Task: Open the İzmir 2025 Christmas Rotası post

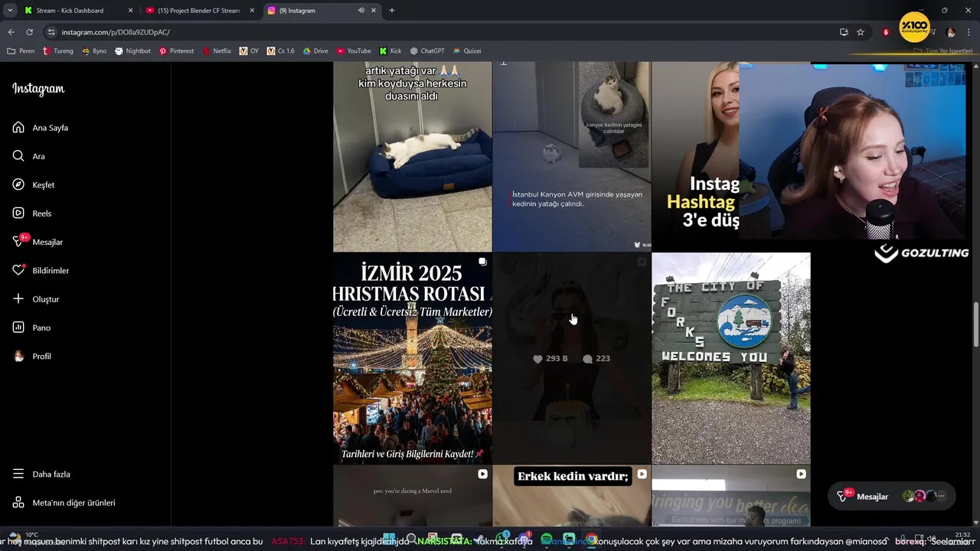Action: [412, 358]
